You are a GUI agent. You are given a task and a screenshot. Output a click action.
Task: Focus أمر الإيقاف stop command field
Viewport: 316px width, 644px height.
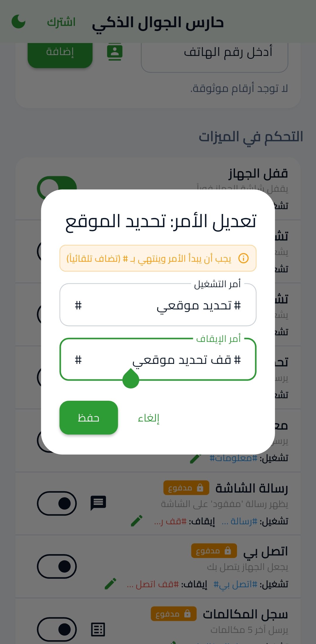(x=158, y=359)
